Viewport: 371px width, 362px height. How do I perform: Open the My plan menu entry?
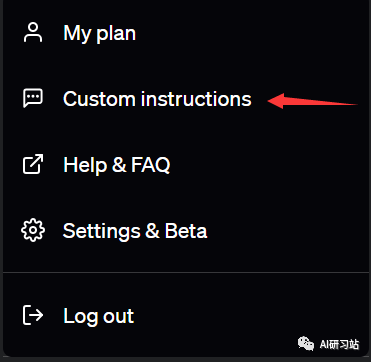point(185,33)
